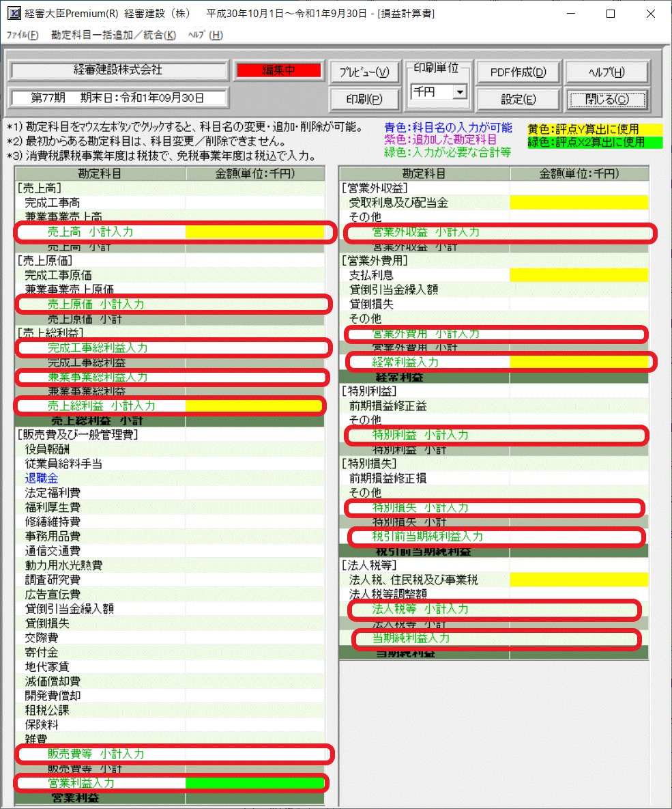Image resolution: width=672 pixels, height=809 pixels.
Task: Click the green 評点X2算出に使用 legend swatch
Action: 594,142
